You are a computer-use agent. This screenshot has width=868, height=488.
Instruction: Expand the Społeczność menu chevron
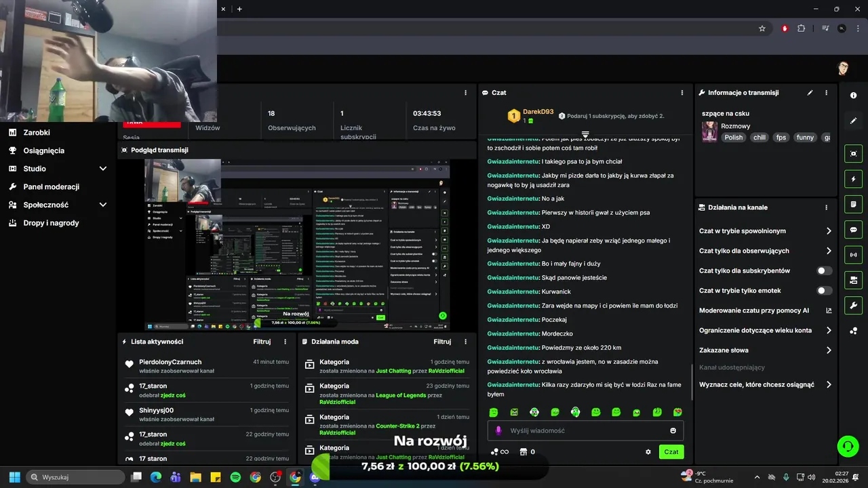click(103, 205)
